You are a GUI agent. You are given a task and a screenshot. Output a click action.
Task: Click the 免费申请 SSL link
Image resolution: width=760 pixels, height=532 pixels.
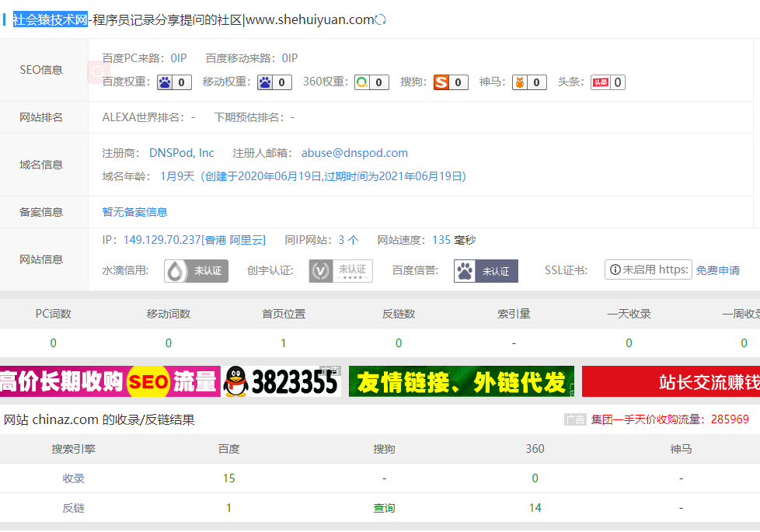[718, 270]
